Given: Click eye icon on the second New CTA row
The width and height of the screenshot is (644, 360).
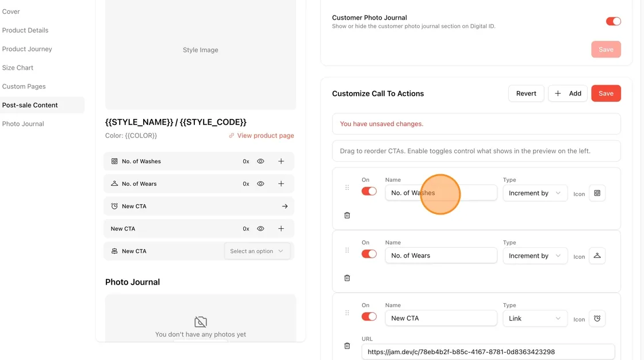Looking at the screenshot, I should click(260, 228).
